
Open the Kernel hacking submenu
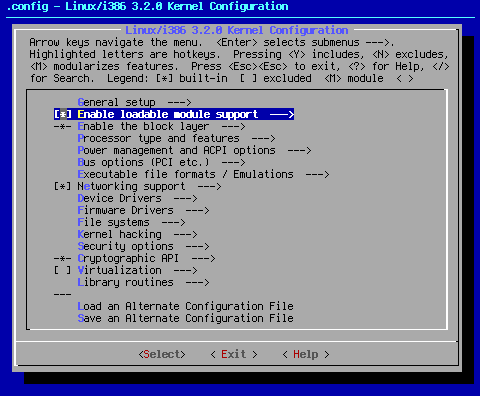pos(137,234)
